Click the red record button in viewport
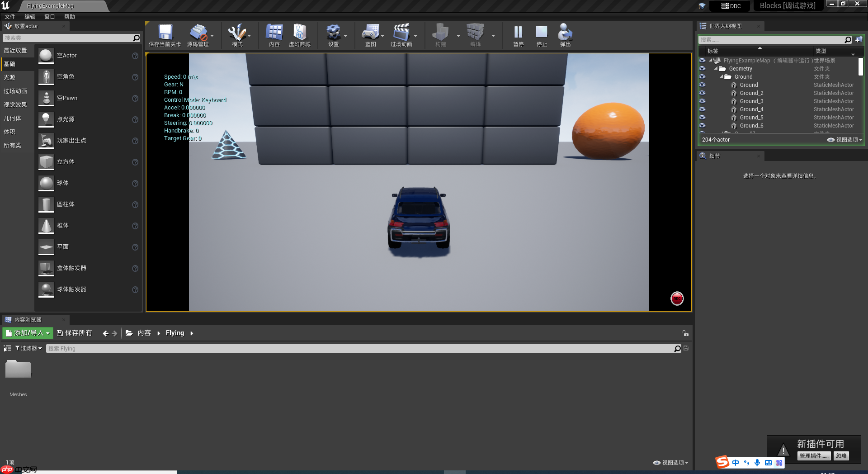The height and width of the screenshot is (474, 868). [677, 299]
